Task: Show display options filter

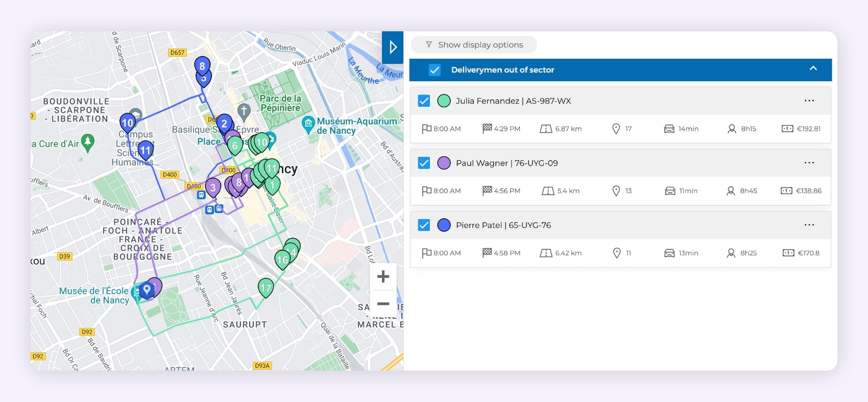Action: point(474,45)
